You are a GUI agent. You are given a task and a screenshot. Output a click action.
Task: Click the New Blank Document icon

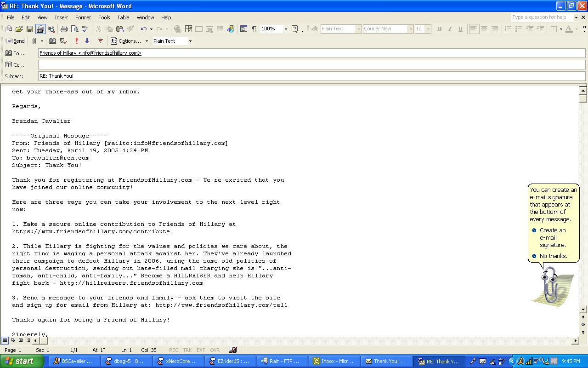click(8, 29)
